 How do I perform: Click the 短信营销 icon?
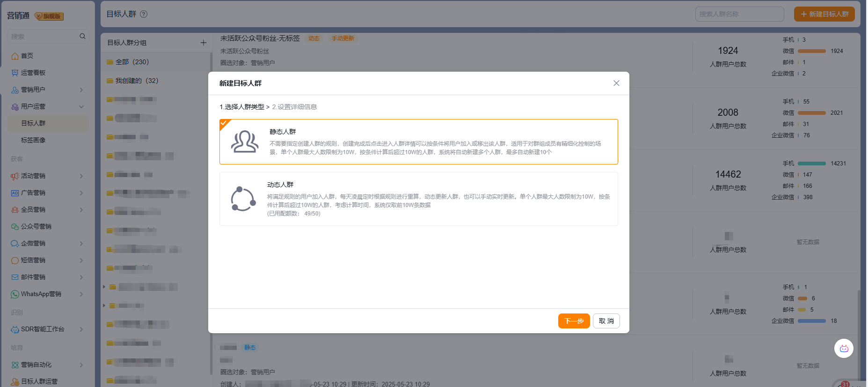(x=15, y=260)
